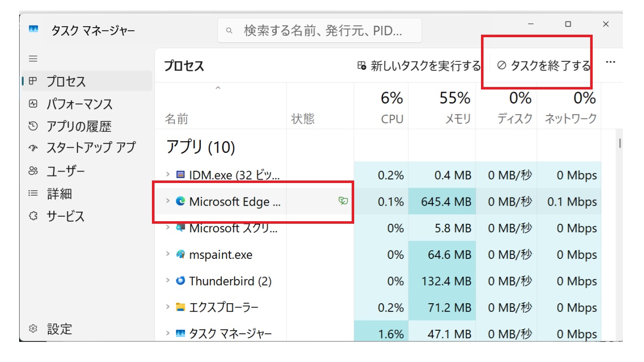Viewport: 644px width, 362px height.
Task: Select the IDM.exe (32 ビッ... row name
Action: coord(234,175)
